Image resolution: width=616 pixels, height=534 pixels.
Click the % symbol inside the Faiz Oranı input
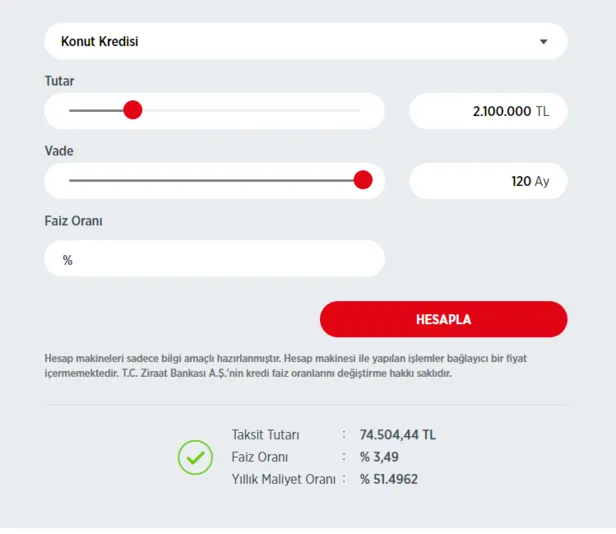(68, 260)
